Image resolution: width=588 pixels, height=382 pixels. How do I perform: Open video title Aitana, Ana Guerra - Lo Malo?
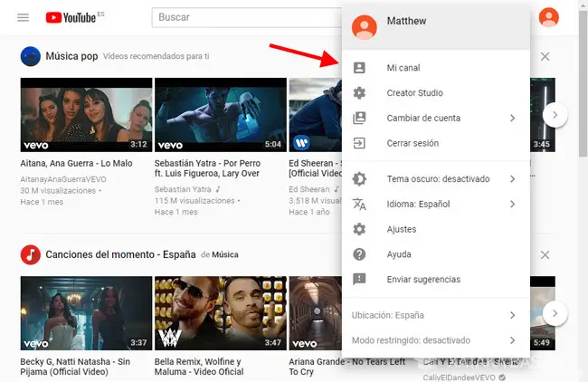point(76,164)
